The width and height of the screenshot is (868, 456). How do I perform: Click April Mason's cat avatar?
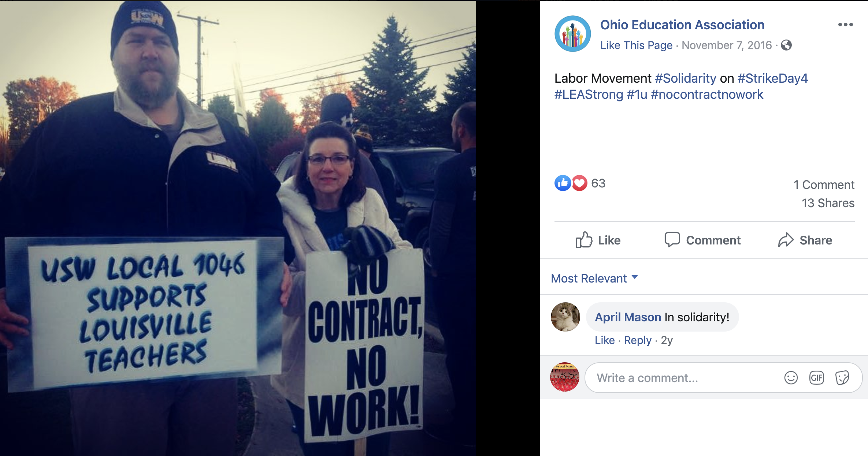[565, 317]
